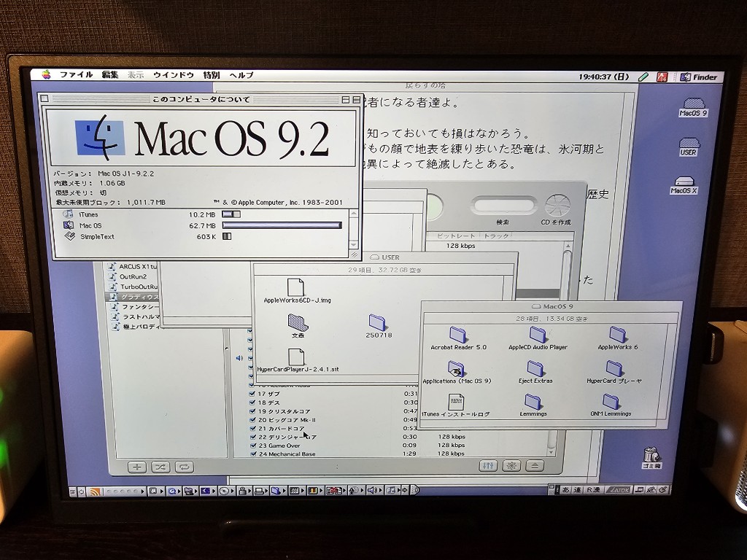747x560 pixels.
Task: Open the ファイル menu
Action: click(x=76, y=75)
